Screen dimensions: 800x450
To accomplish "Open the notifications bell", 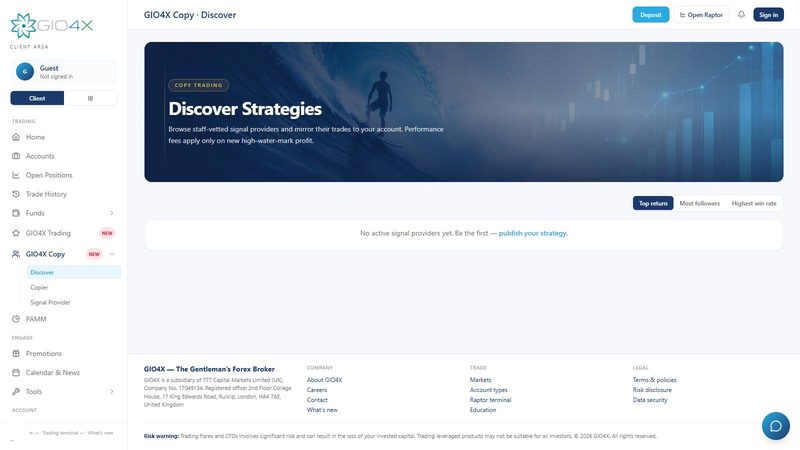I will (x=741, y=15).
